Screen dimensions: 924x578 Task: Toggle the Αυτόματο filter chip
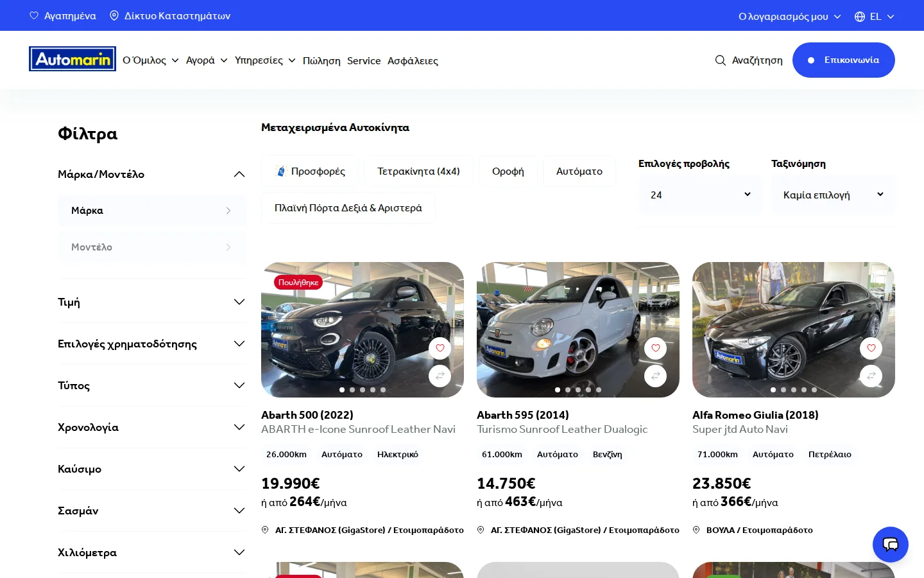point(579,171)
